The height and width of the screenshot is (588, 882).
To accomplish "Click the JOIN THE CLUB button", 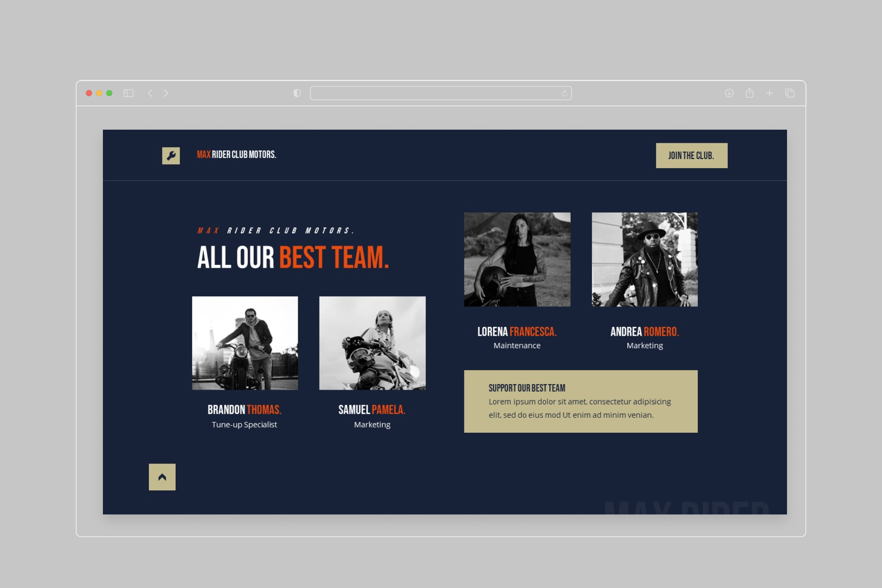I will (691, 155).
